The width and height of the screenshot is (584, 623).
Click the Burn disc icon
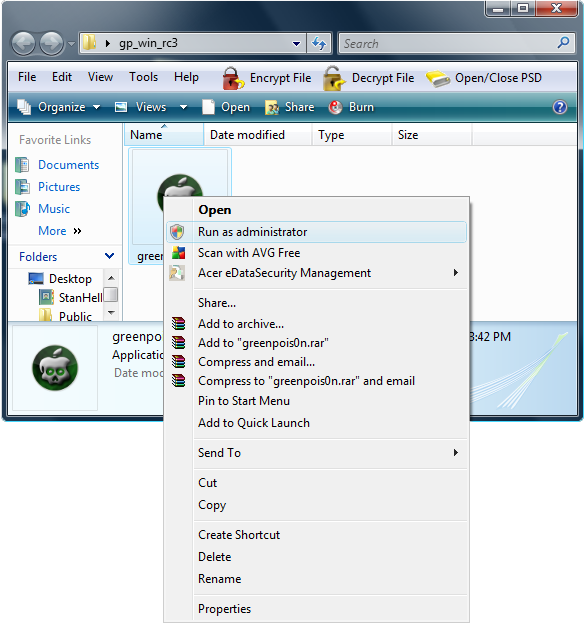[x=335, y=107]
